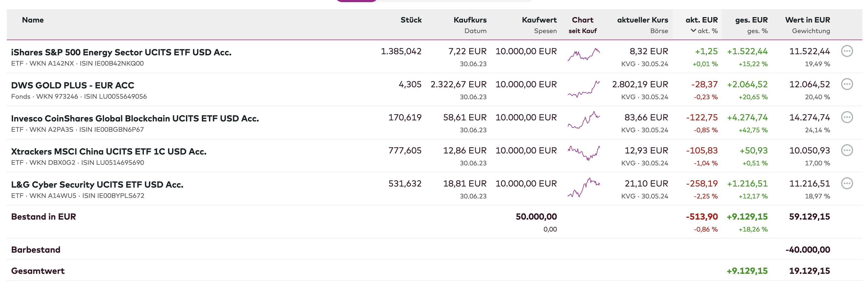
Task: Open iShares S&P 500 Energy Sector link
Action: coord(121,53)
